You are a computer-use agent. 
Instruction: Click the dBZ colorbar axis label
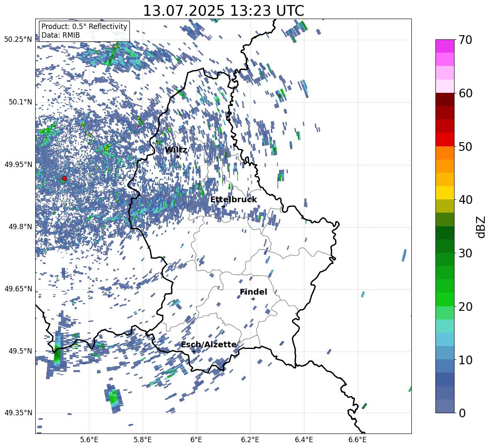coord(481,227)
